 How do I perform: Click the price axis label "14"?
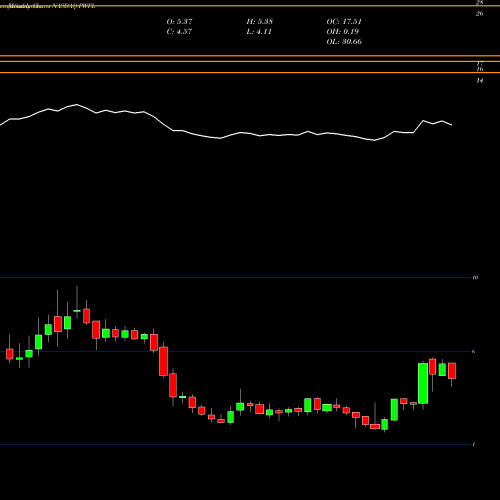[479, 80]
